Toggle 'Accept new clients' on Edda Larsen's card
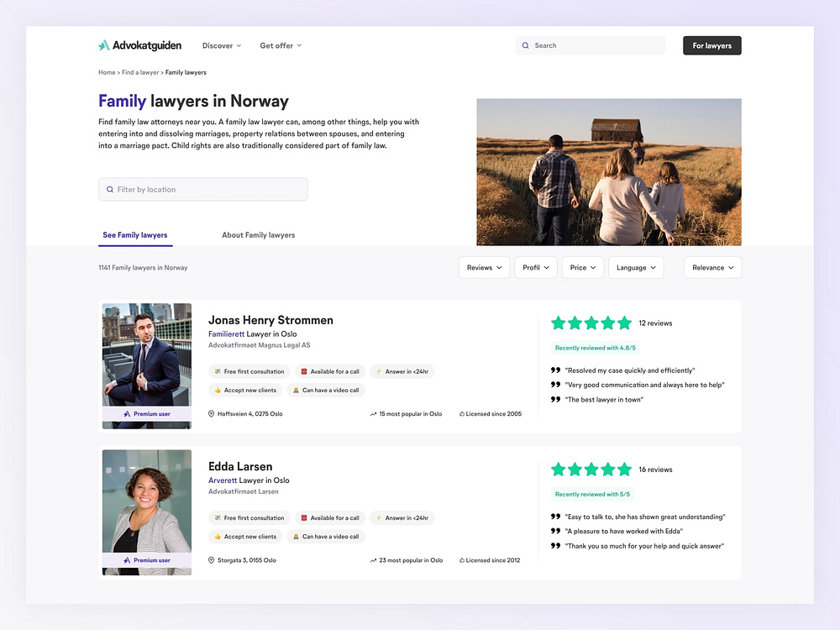 245,536
